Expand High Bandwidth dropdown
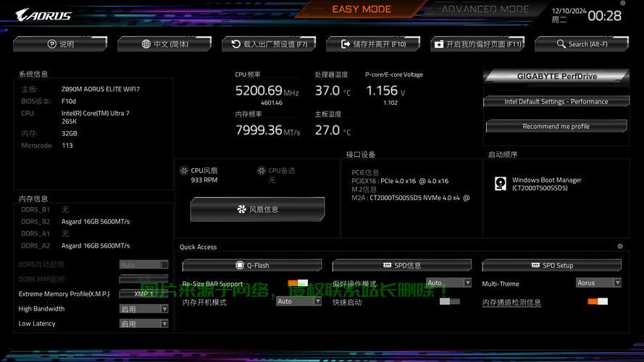Screen dimensions: 644x362 (143, 308)
